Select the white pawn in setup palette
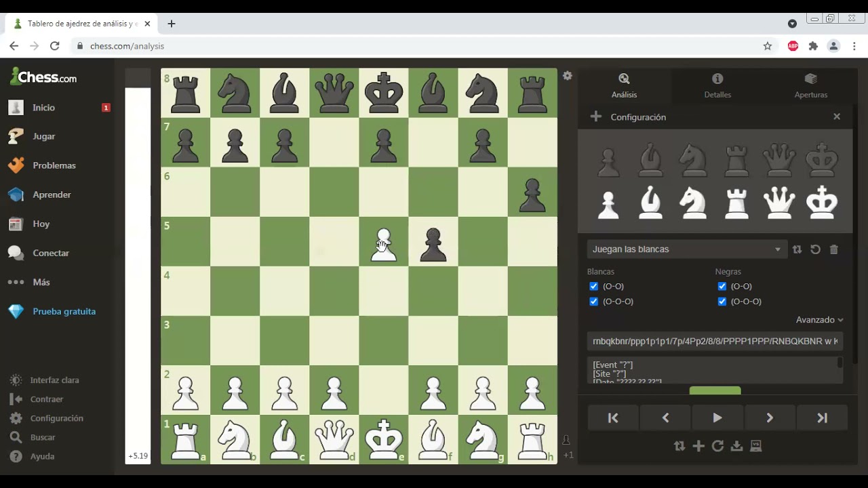Viewport: 868px width, 488px height. 608,204
